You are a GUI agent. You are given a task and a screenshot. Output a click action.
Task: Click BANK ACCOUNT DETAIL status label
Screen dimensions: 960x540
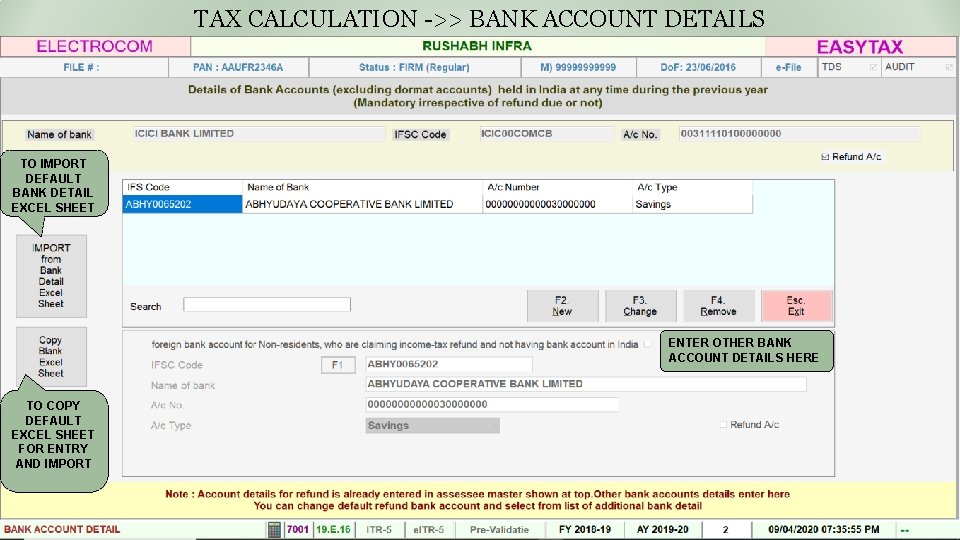click(62, 530)
